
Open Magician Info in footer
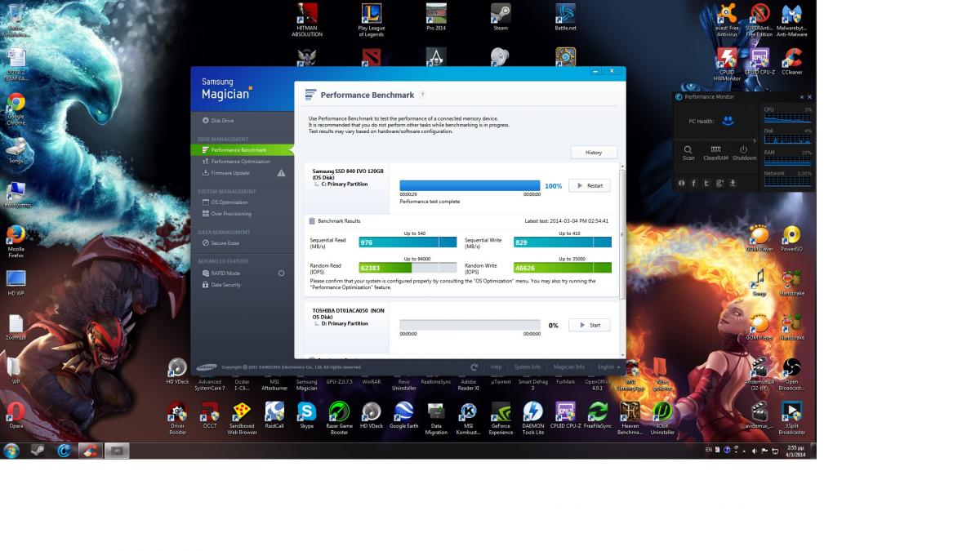(x=569, y=367)
